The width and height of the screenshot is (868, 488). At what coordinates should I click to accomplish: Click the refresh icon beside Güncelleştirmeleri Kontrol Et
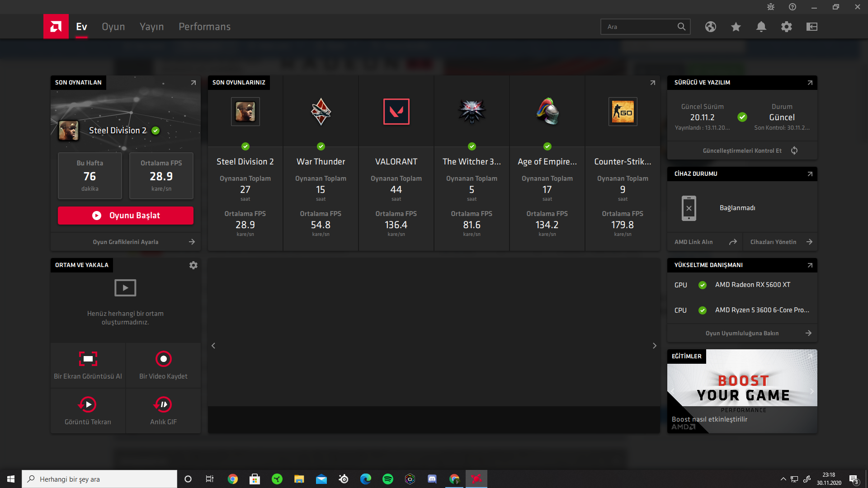point(794,150)
